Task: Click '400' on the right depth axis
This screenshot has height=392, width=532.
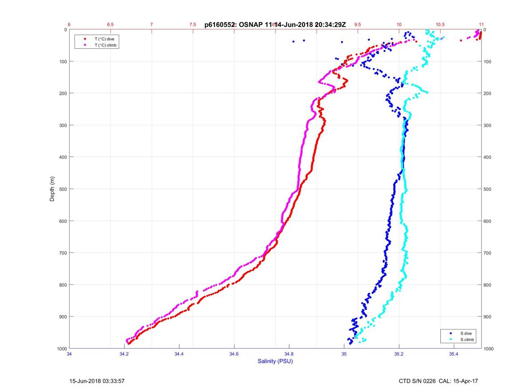Action: [x=488, y=157]
